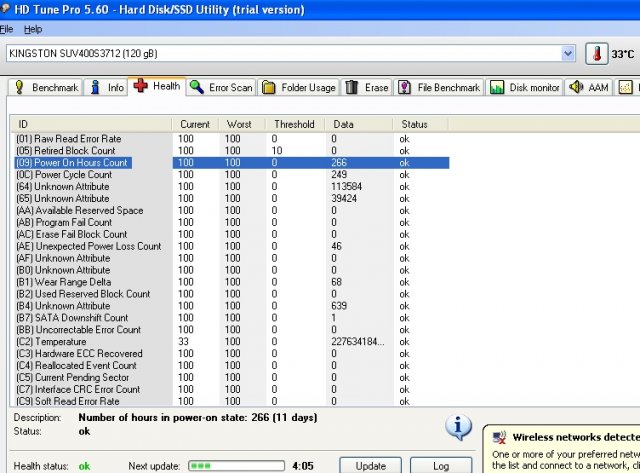Click the Info tab icon
Screen dimensions: 640x473
point(97,88)
